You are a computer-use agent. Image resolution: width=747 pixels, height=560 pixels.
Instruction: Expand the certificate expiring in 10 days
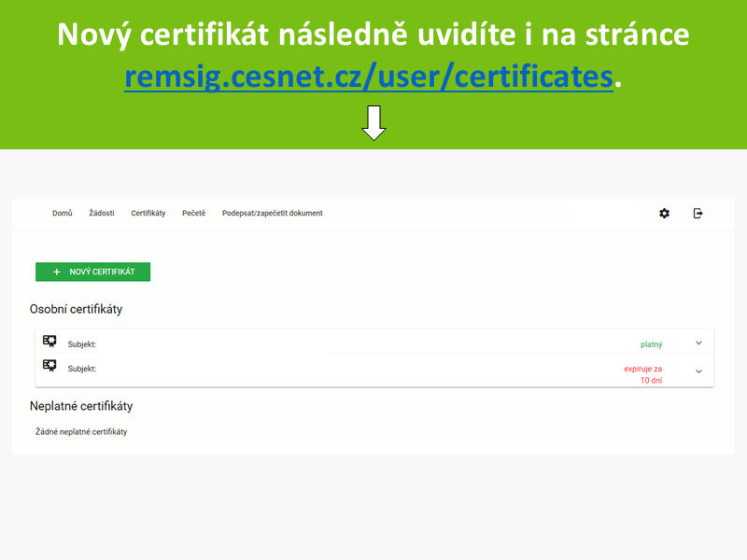click(x=698, y=371)
